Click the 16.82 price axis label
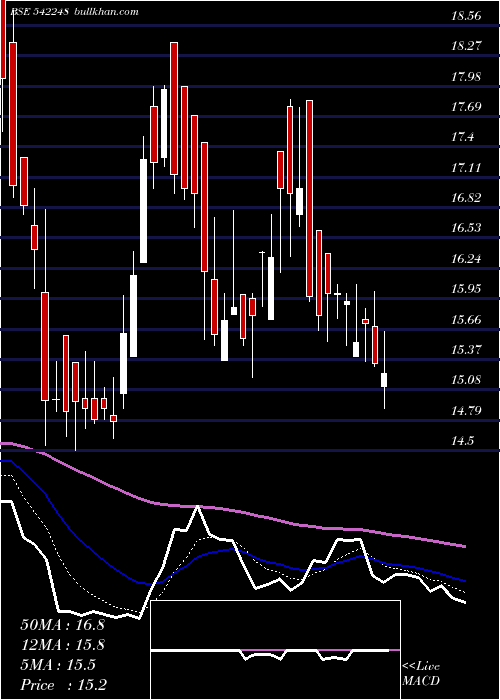Image resolution: width=500 pixels, height=700 pixels. 466,198
